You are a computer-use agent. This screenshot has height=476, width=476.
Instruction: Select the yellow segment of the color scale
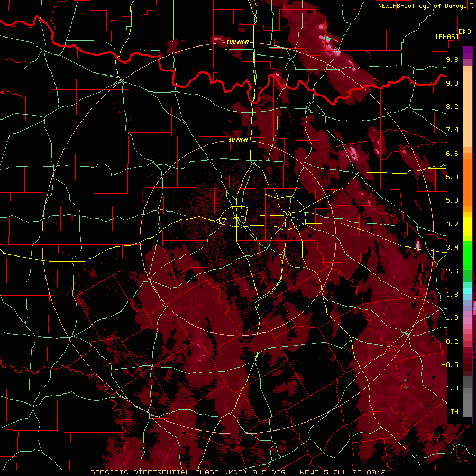click(x=467, y=226)
